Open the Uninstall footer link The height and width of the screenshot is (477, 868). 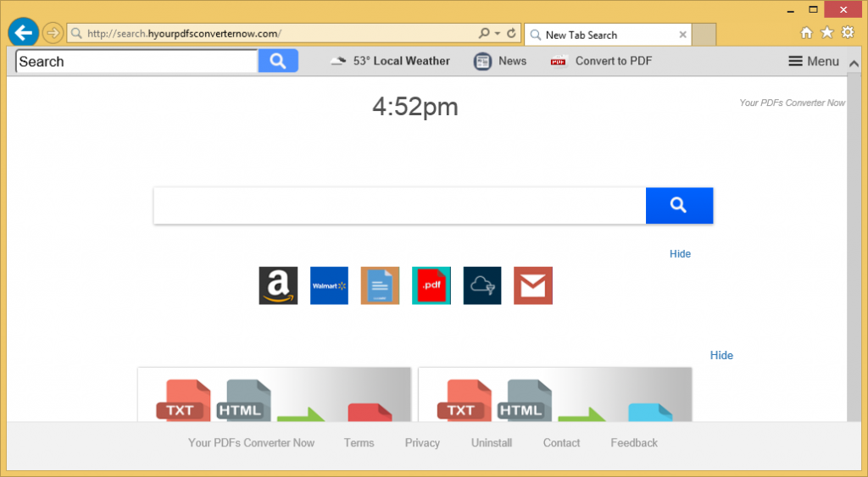click(492, 443)
